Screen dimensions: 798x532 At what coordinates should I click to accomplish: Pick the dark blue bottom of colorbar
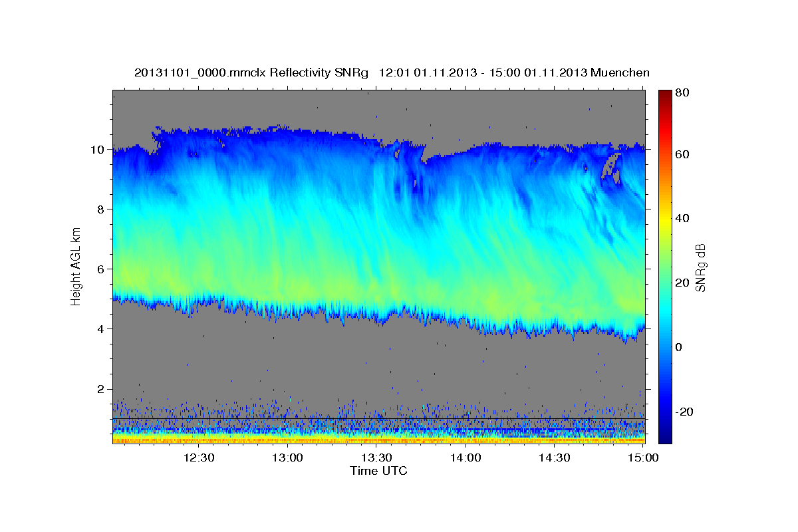665,436
